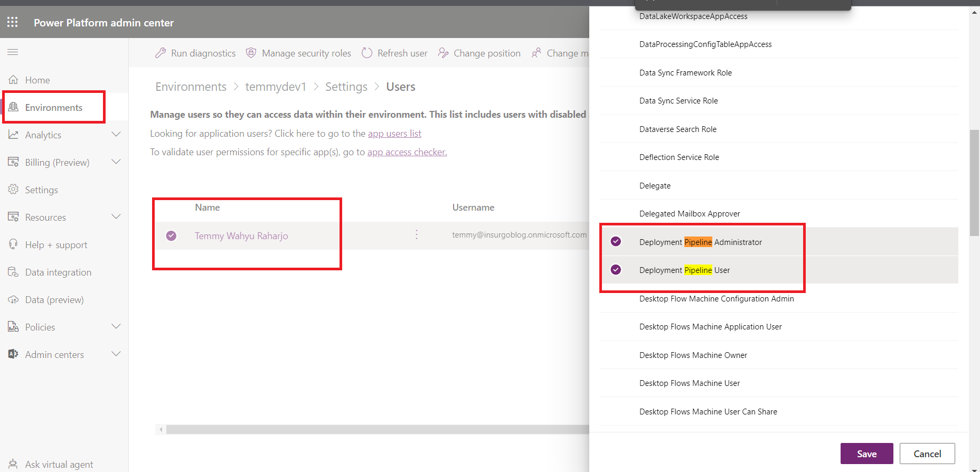This screenshot has width=980, height=472.
Task: Uncheck Deployment Pipeline Administrator role
Action: pos(616,241)
